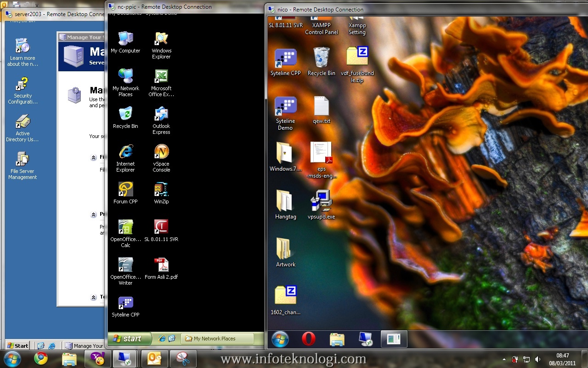Launch Syteline Demo shortcut
The width and height of the screenshot is (588, 368).
285,113
